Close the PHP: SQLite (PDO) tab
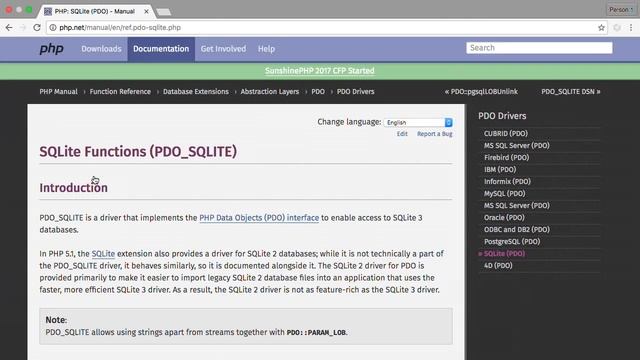The width and height of the screenshot is (640, 360). click(146, 11)
